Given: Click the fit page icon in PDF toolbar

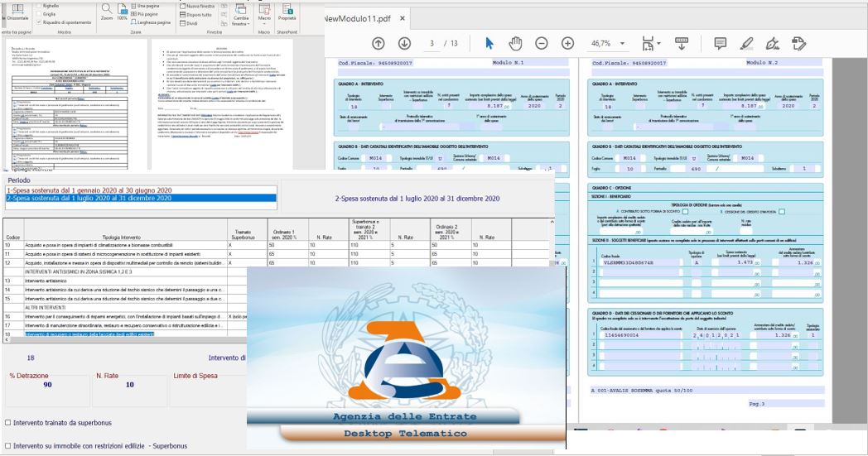Looking at the screenshot, I should pos(647,44).
